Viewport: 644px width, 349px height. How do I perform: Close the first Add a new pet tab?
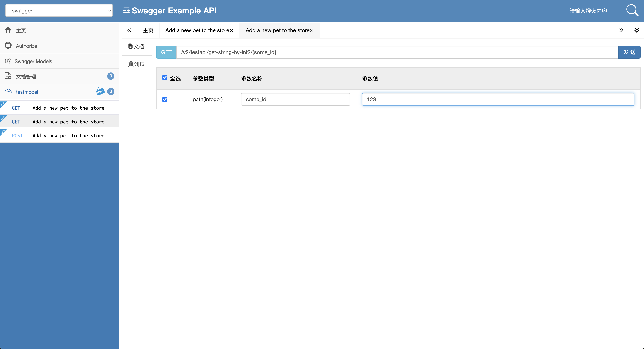tap(232, 30)
